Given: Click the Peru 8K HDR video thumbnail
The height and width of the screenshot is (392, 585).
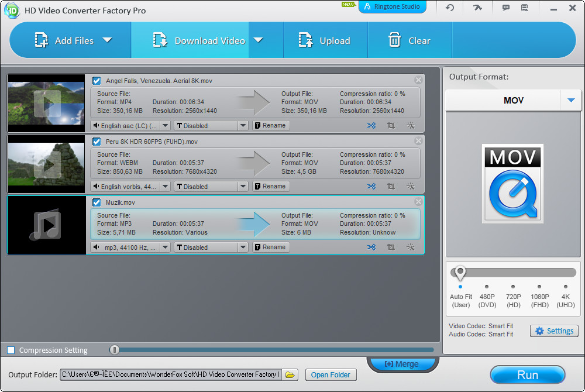Looking at the screenshot, I should 46,164.
